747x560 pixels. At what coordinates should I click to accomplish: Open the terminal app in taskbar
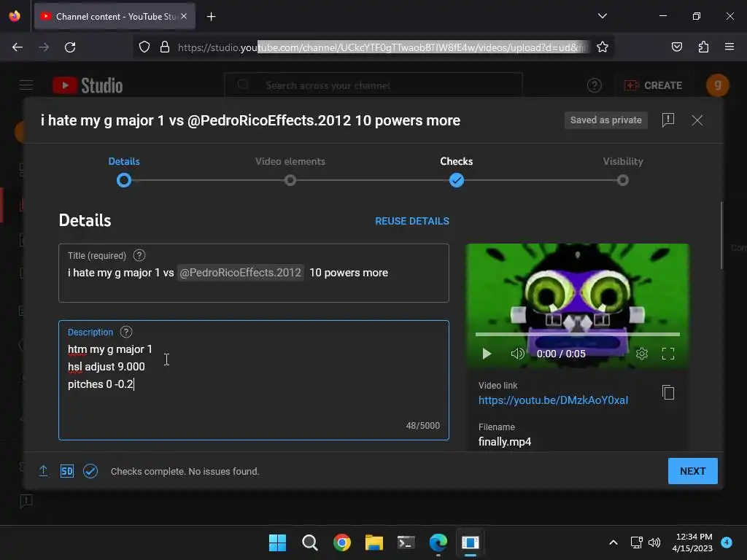[x=406, y=542]
